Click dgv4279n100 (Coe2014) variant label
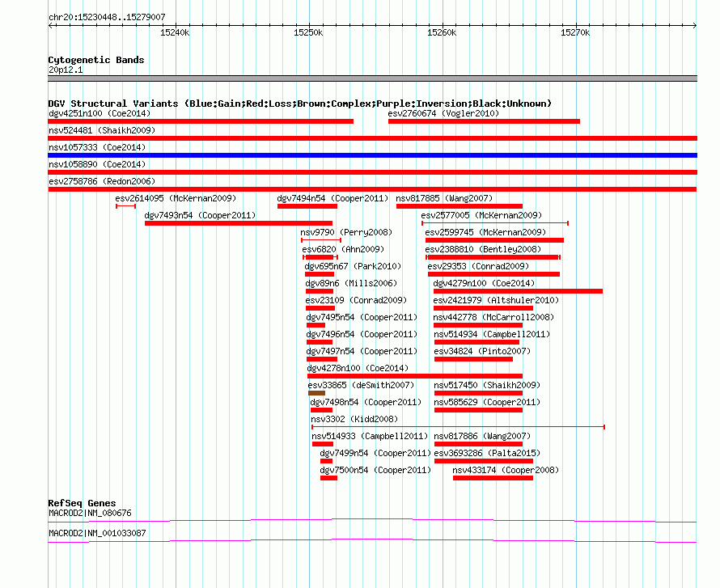The width and height of the screenshot is (720, 588). click(x=484, y=283)
